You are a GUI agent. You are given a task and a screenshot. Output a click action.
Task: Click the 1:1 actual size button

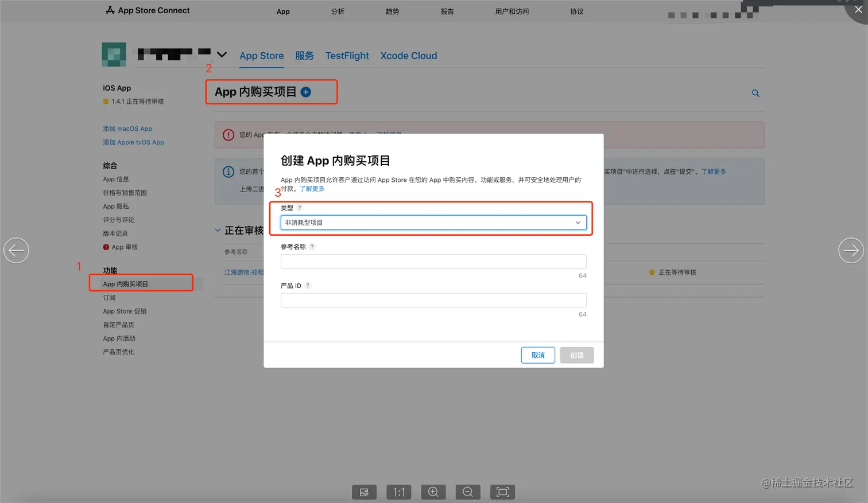pos(399,492)
